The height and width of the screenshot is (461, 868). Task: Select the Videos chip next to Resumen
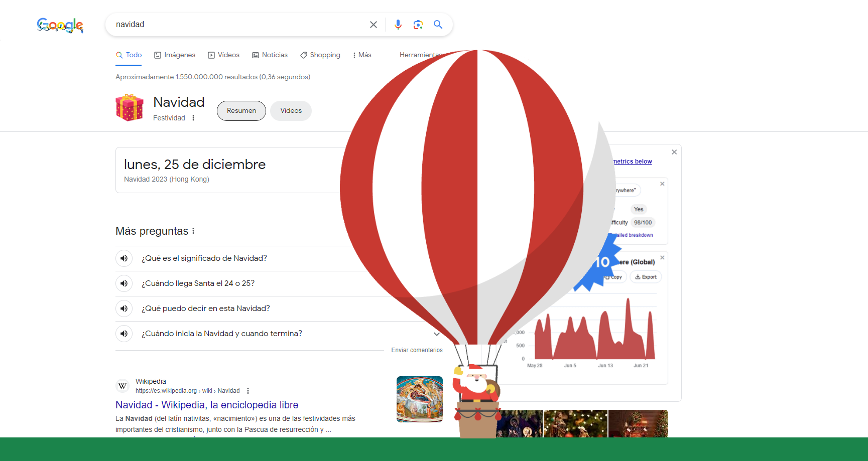291,111
